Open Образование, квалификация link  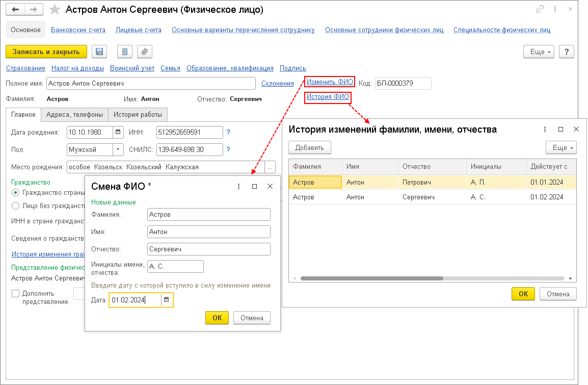[x=230, y=68]
